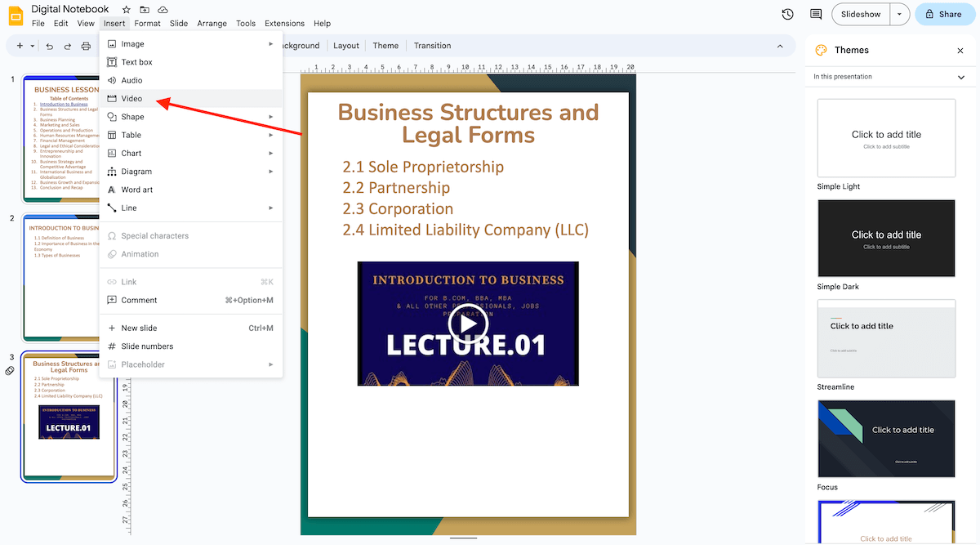Open the Slide menu
This screenshot has width=980, height=545.
coord(179,24)
